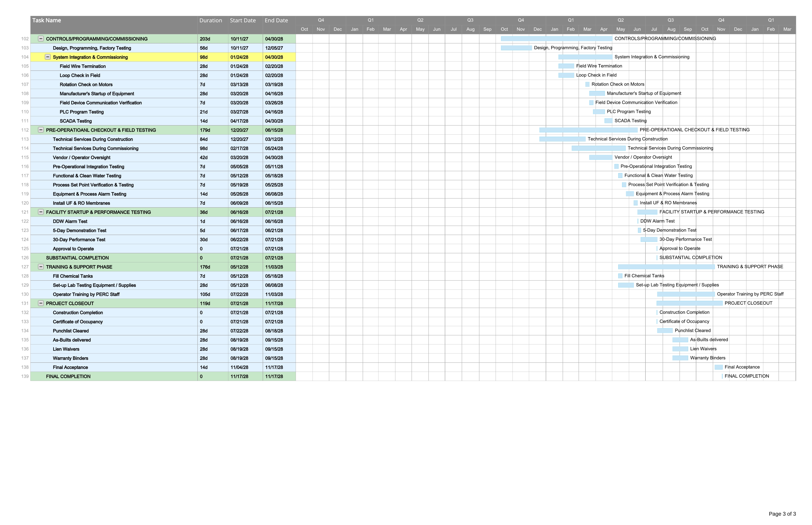Image resolution: width=812 pixels, height=525 pixels.
Task: Click row number 139
Action: tap(25, 376)
